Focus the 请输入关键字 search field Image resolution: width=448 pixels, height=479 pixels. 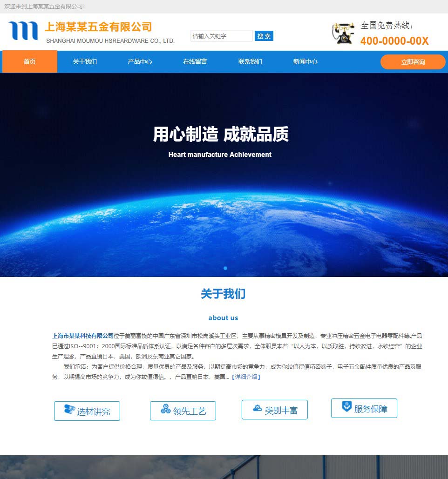(x=222, y=36)
